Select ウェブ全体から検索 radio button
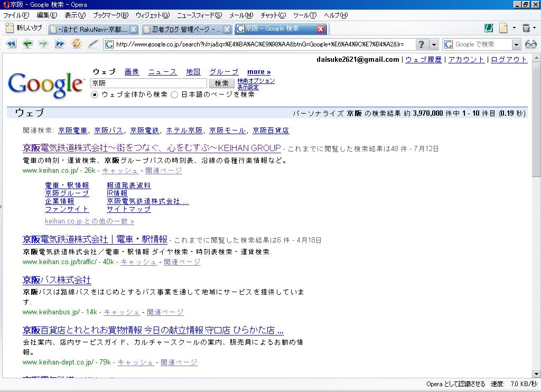The height and width of the screenshot is (392, 541). tap(95, 95)
